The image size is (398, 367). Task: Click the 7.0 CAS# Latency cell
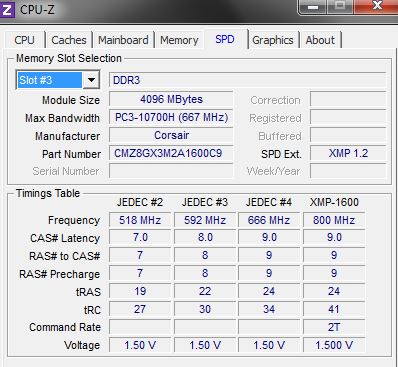point(140,238)
